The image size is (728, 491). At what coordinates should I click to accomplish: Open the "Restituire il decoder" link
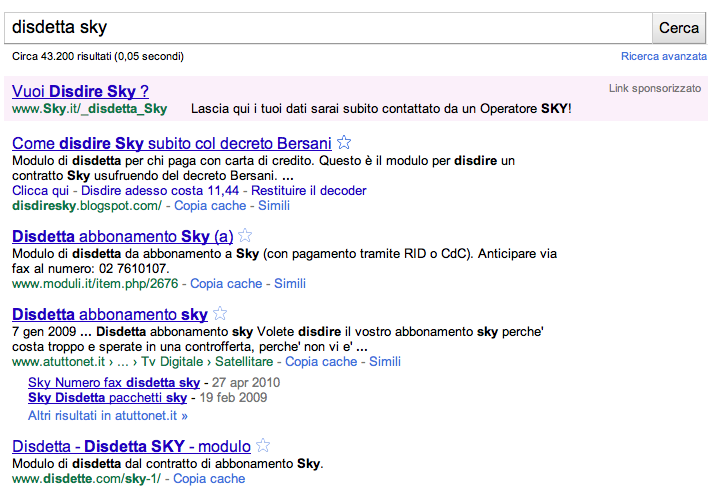[309, 191]
